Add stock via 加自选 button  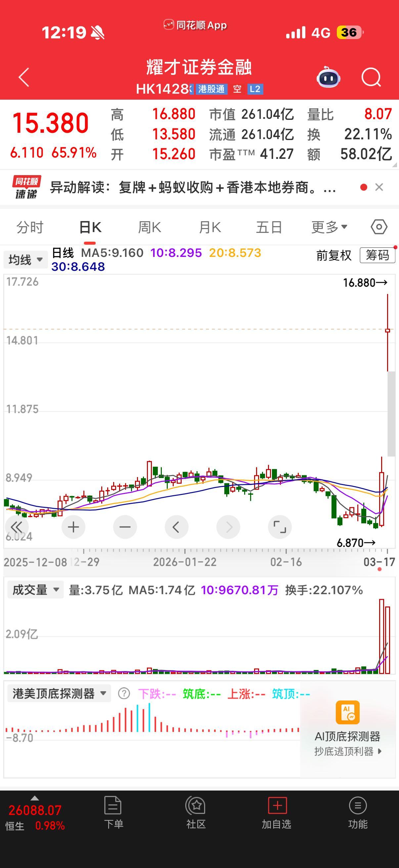(x=277, y=813)
